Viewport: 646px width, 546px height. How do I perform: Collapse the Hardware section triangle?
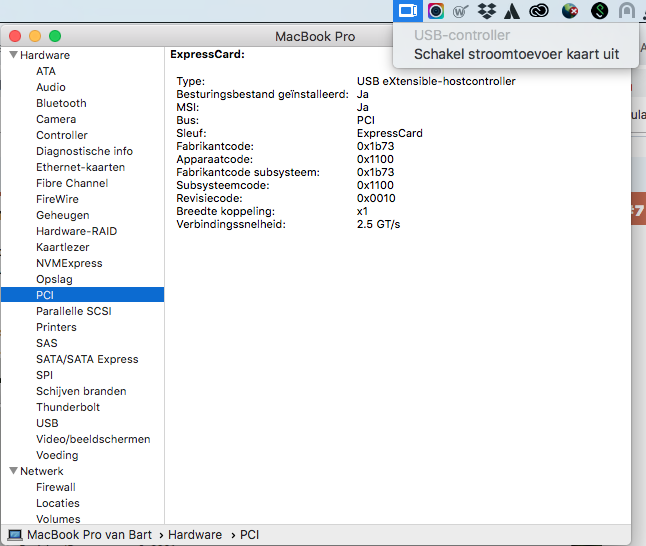[x=14, y=55]
